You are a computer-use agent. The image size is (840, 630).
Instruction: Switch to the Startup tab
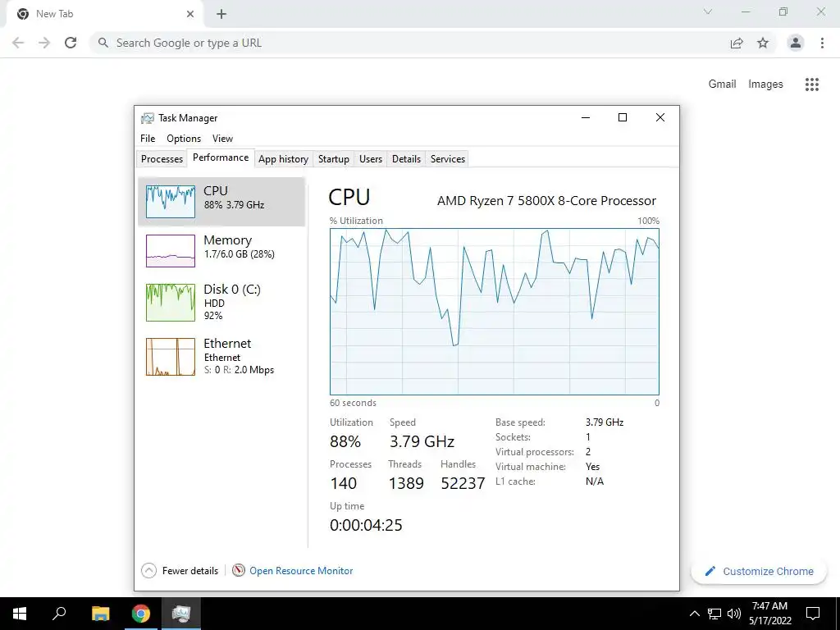click(x=334, y=159)
